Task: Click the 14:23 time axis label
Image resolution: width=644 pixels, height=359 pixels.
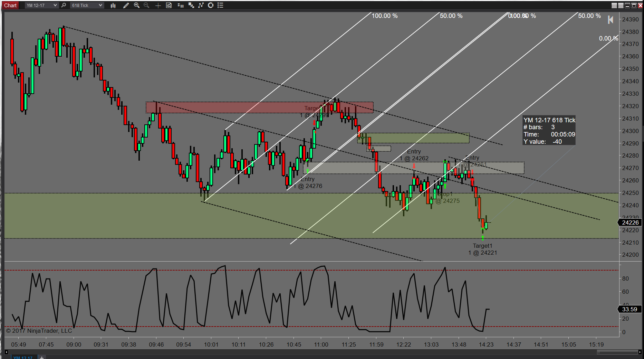Action: tap(486, 344)
